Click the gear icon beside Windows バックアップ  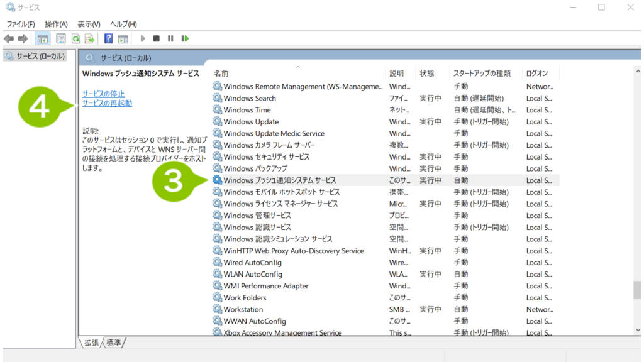pos(217,168)
